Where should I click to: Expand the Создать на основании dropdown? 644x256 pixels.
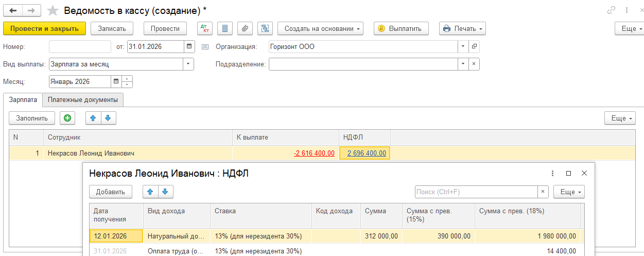click(x=320, y=28)
